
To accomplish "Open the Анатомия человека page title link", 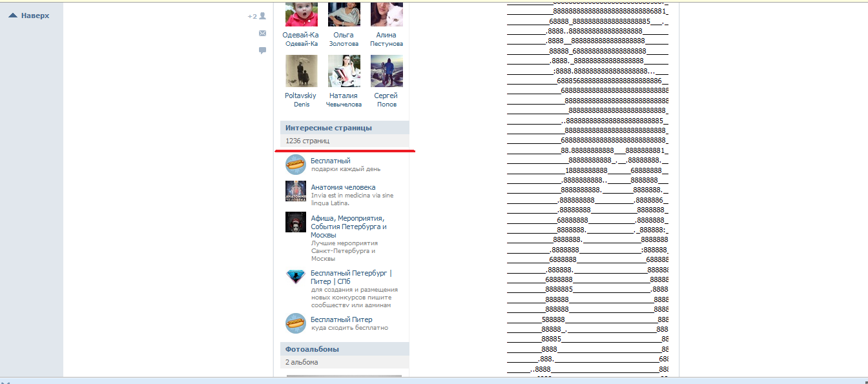I will pyautogui.click(x=343, y=187).
